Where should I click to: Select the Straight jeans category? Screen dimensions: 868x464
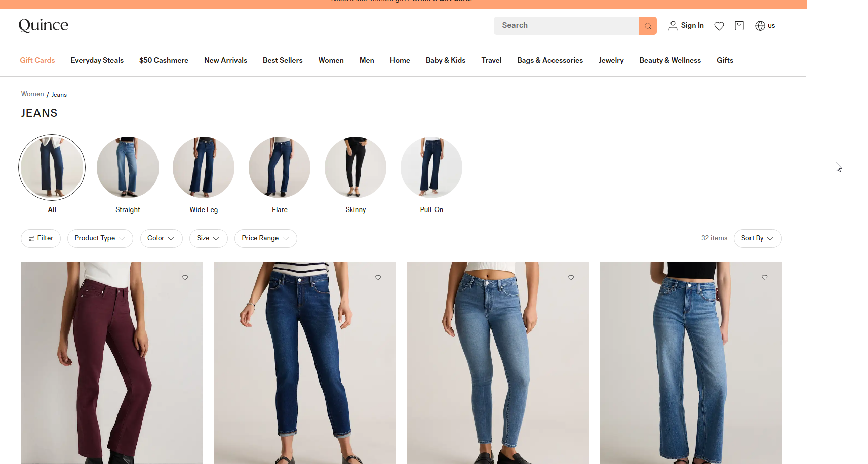(128, 167)
